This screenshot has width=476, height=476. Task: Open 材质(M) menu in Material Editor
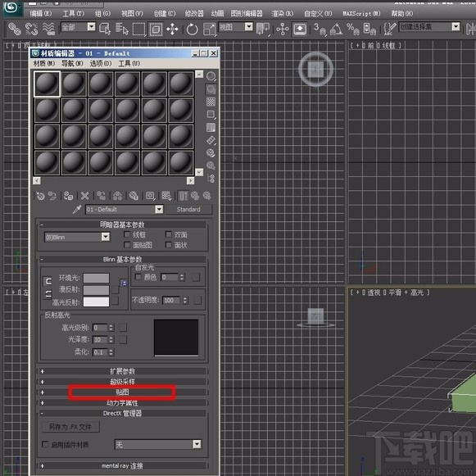44,63
